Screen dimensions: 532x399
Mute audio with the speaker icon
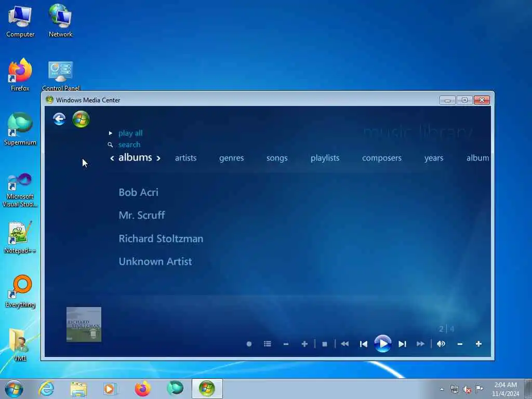[441, 344]
